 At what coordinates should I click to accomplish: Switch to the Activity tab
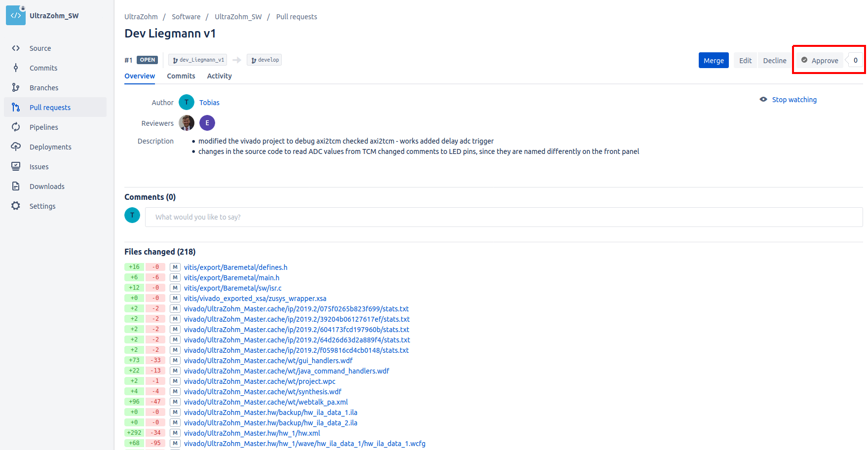219,76
